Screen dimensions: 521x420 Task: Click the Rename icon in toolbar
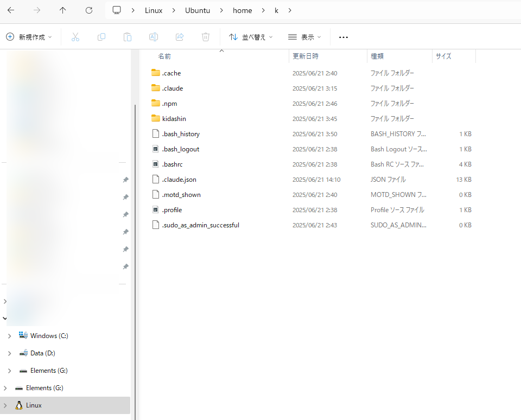(154, 37)
